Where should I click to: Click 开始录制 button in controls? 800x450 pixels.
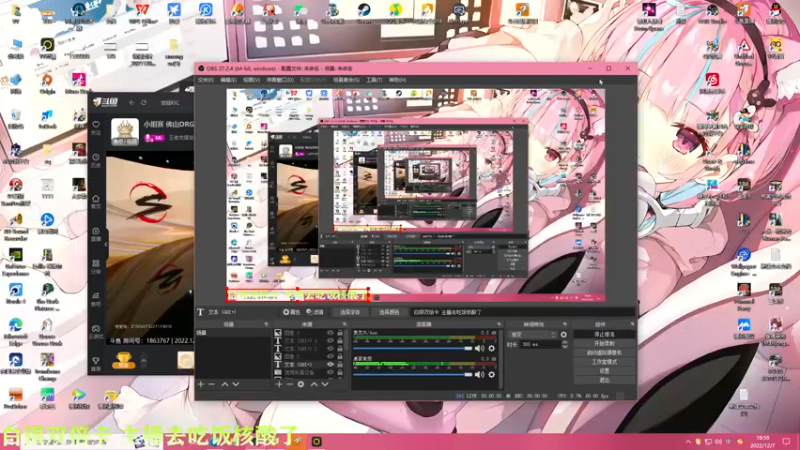click(605, 343)
